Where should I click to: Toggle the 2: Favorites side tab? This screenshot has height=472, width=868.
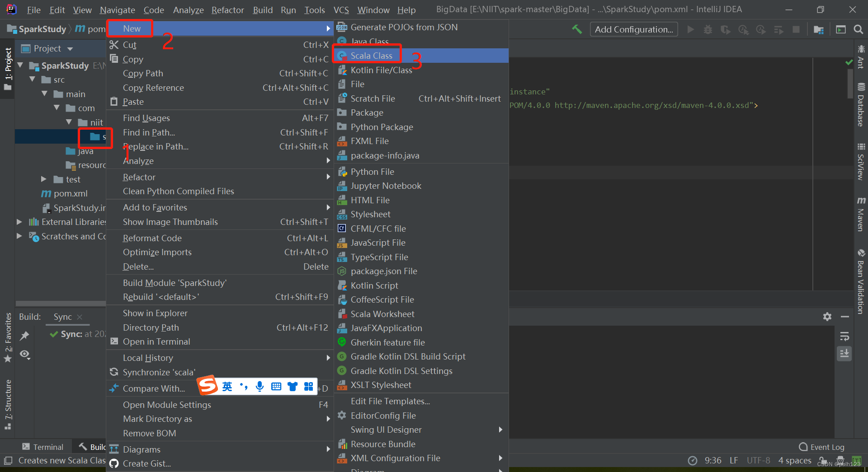point(8,337)
